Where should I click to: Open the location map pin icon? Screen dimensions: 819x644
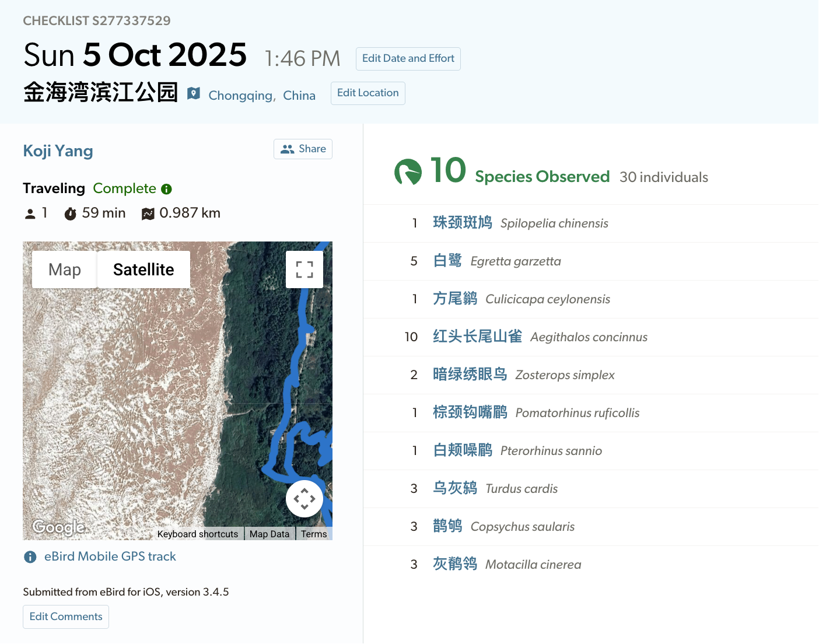click(x=194, y=93)
